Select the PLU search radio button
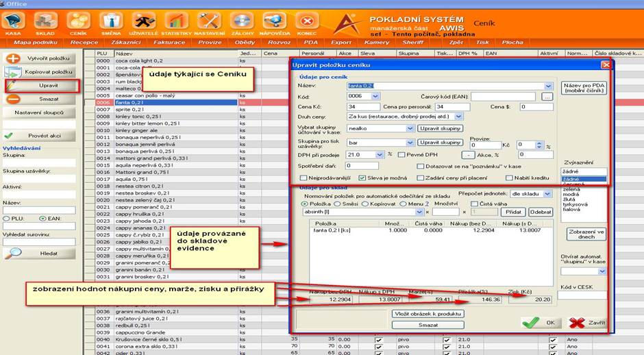Screen dimensions: 644x355 coord(6,219)
